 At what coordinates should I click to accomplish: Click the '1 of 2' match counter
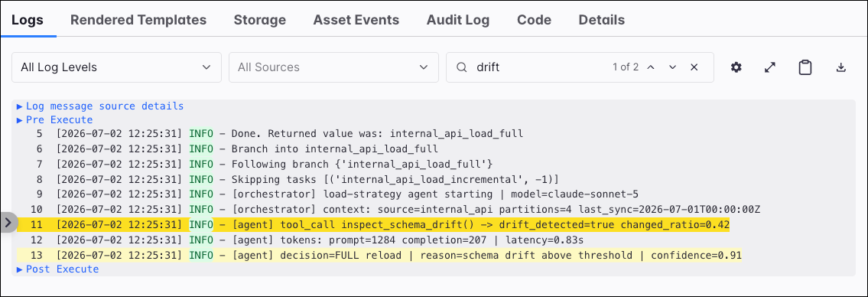point(626,67)
